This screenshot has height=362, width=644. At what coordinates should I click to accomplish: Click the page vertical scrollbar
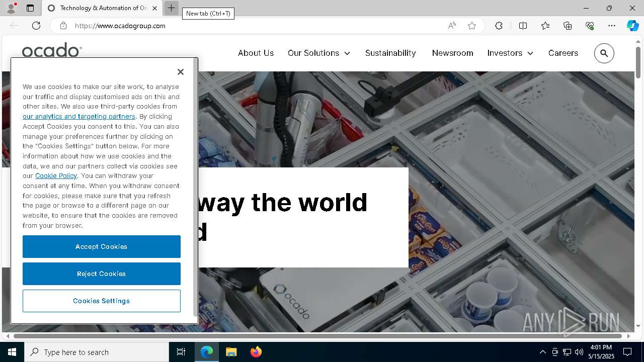tap(638, 62)
